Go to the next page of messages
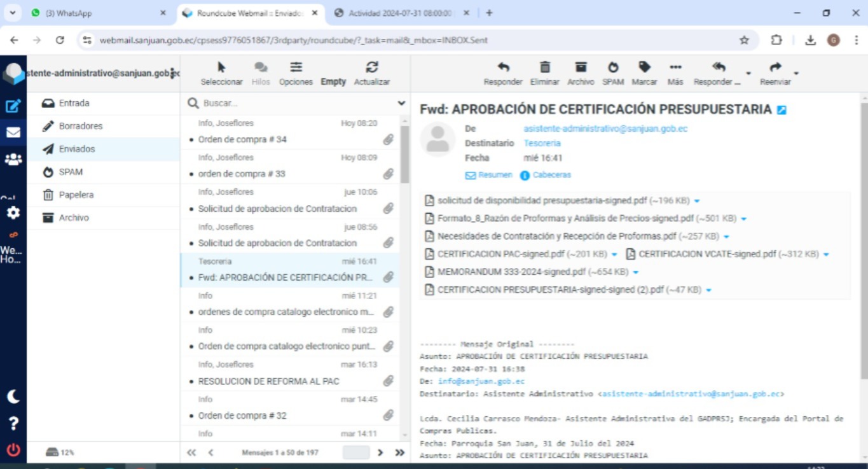 [x=380, y=452]
